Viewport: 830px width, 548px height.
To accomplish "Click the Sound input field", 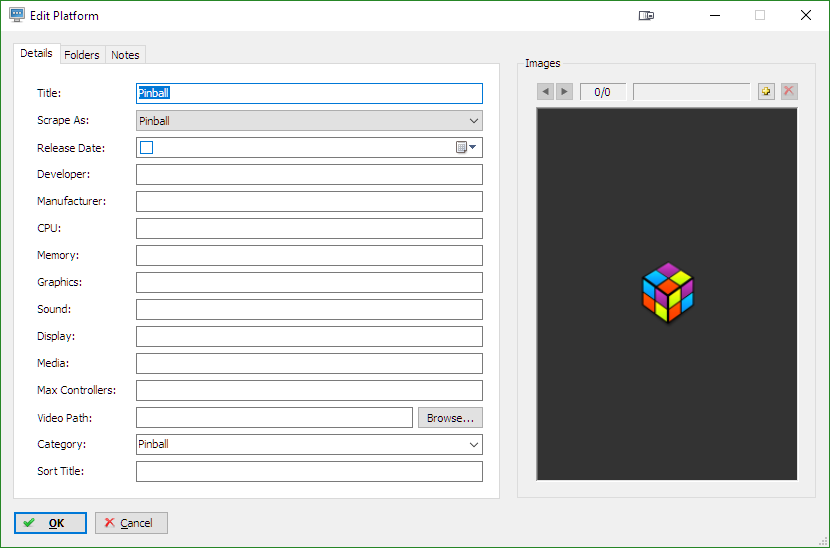I will coord(310,310).
